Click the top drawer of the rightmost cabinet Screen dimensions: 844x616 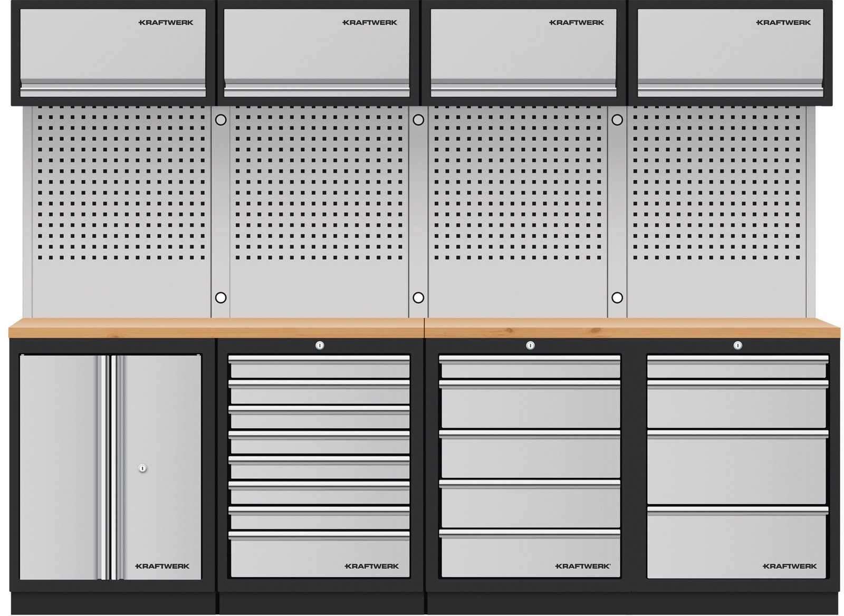[x=737, y=366]
